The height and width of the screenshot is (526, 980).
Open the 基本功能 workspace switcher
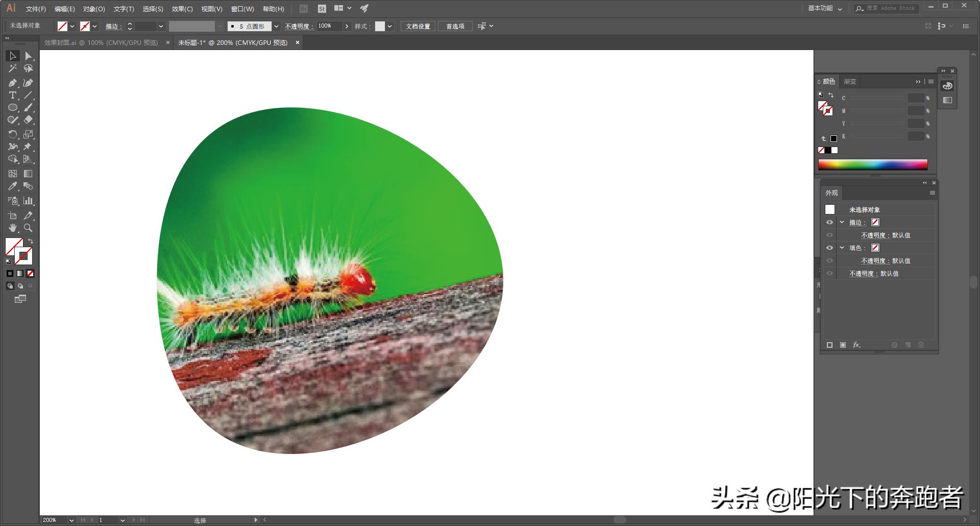click(824, 8)
